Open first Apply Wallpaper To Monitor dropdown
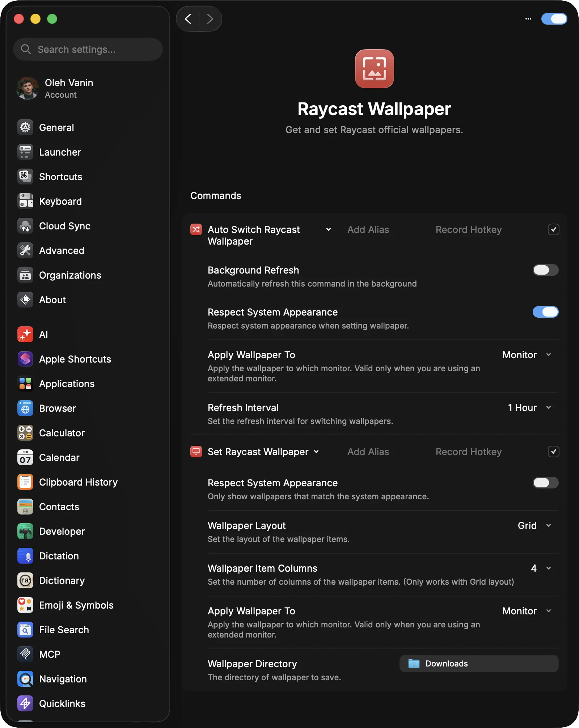Viewport: 579px width, 728px height. point(527,355)
